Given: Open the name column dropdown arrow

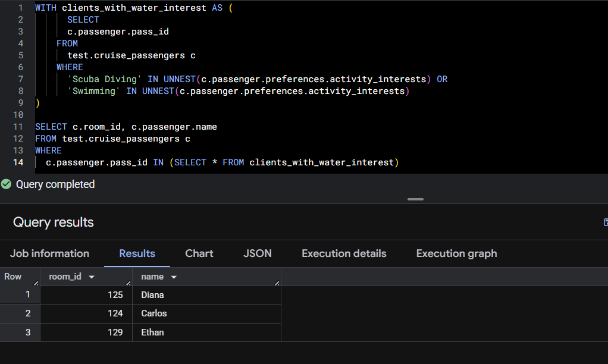Looking at the screenshot, I should pyautogui.click(x=174, y=277).
